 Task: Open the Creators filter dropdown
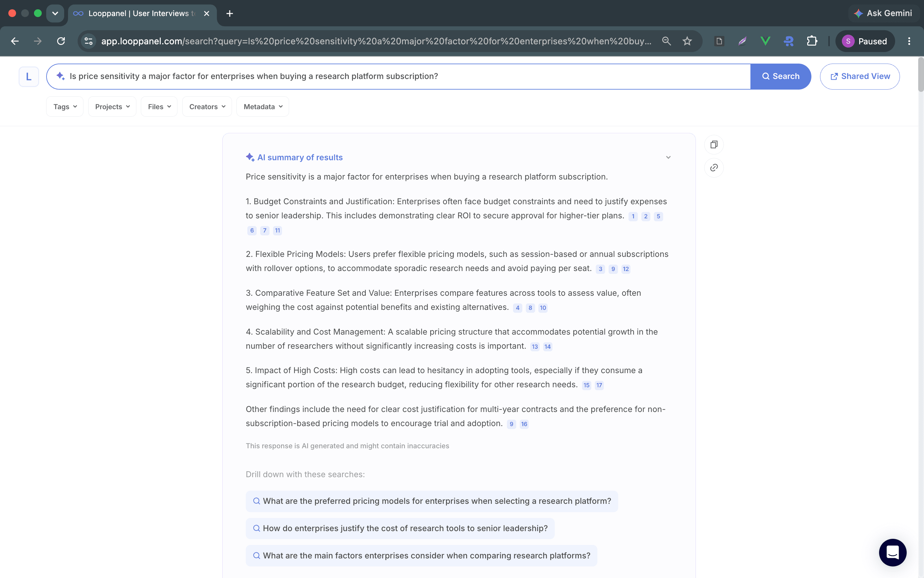(x=207, y=107)
